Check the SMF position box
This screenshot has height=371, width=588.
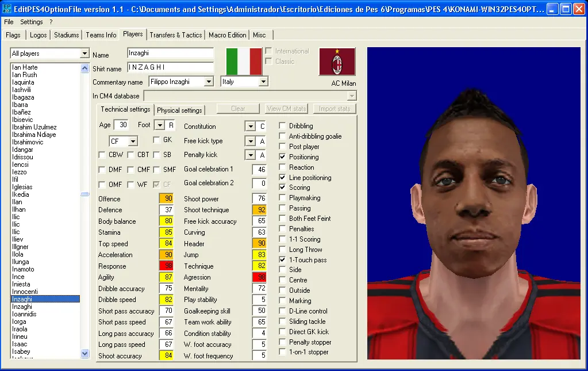click(156, 170)
